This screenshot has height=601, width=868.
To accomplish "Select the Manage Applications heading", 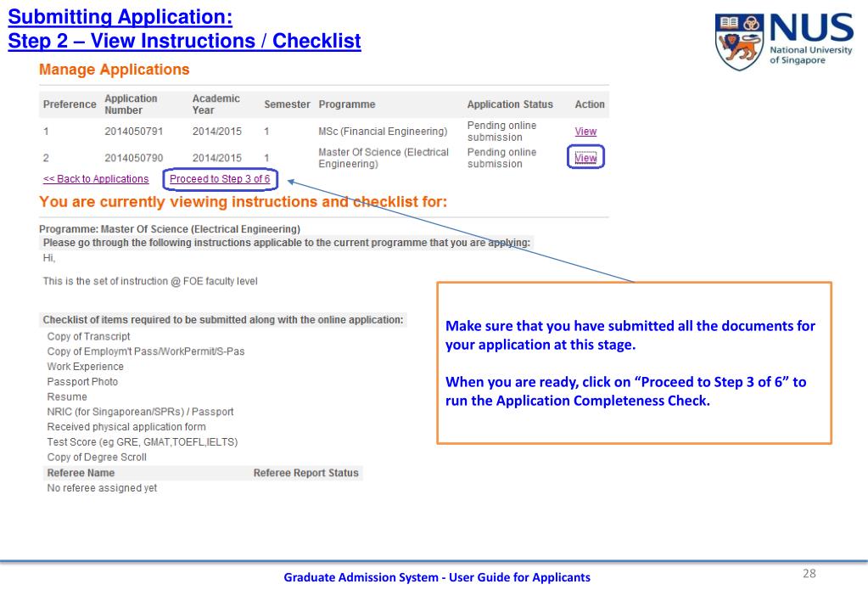I will pos(114,70).
